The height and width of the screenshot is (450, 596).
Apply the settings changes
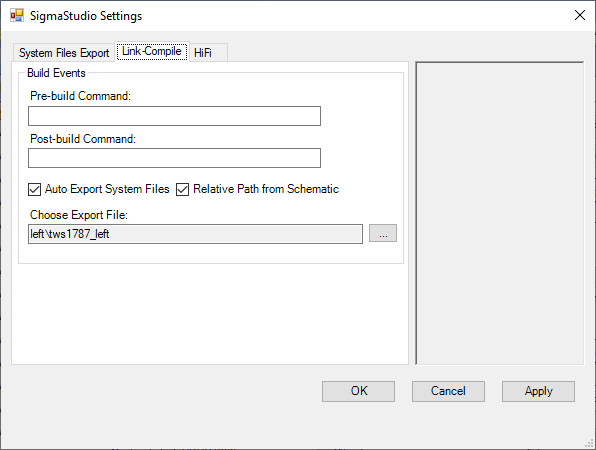(538, 391)
